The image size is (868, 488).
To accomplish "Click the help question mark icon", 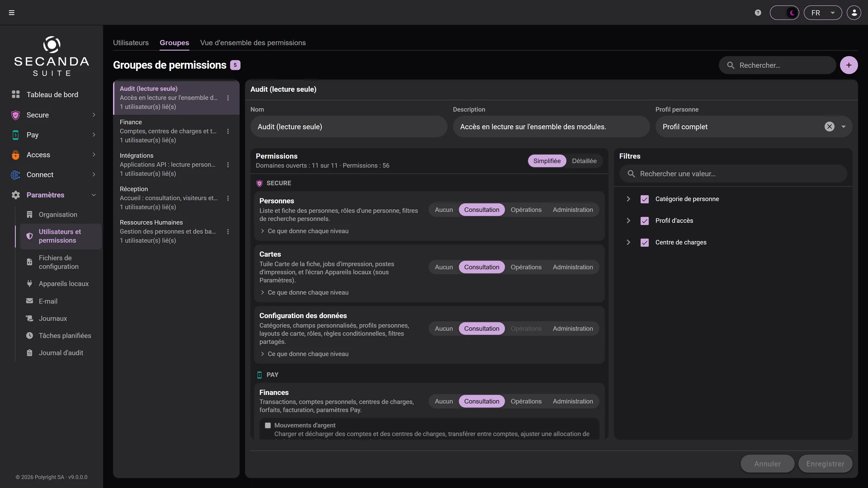I will (758, 13).
